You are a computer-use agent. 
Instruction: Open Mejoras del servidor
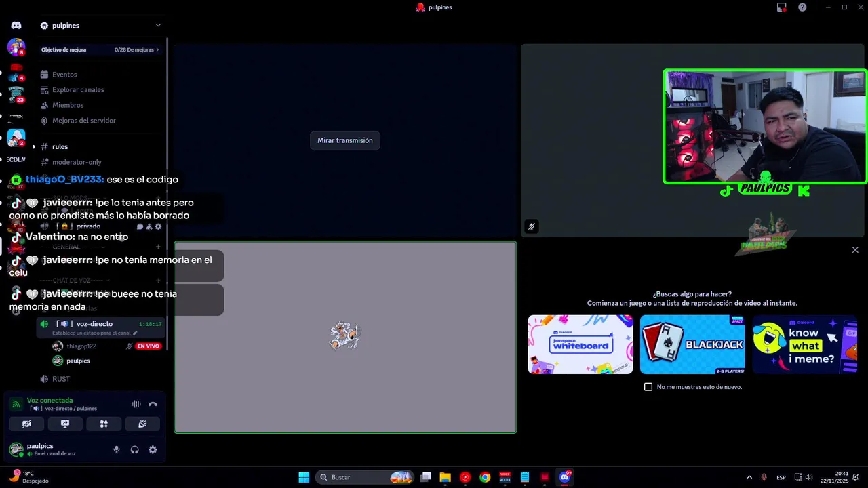click(x=84, y=121)
